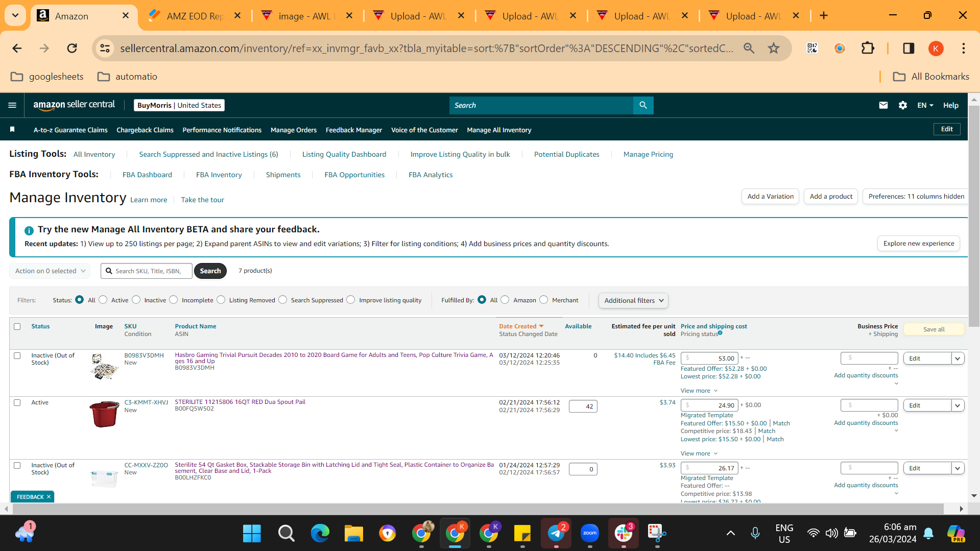Open Feedback Manager in the nav bar
Viewport: 980px width, 551px height.
354,130
